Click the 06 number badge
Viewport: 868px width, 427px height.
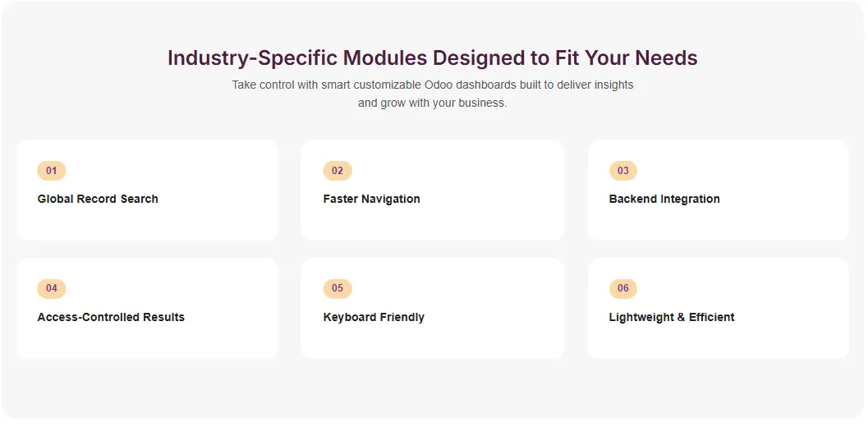(623, 288)
